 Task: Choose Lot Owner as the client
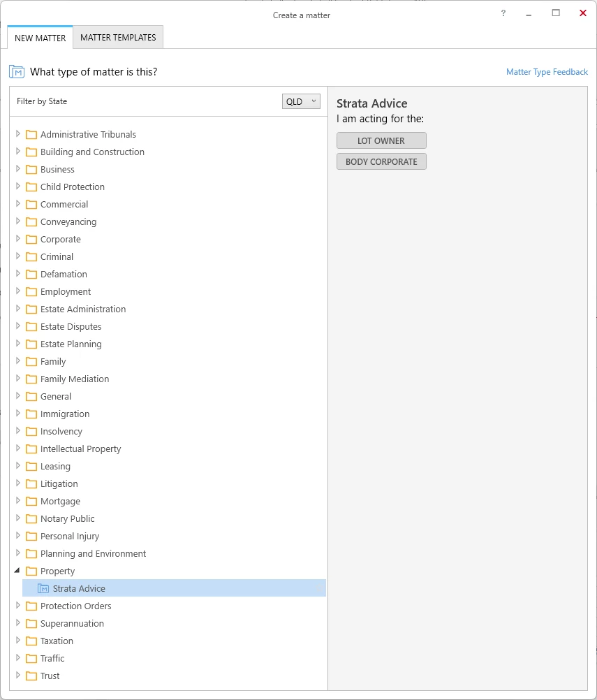point(381,140)
